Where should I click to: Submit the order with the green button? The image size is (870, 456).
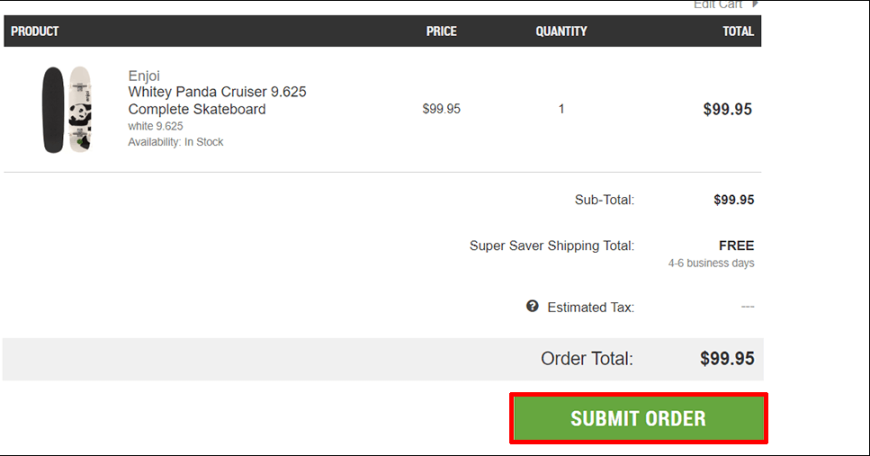639,418
